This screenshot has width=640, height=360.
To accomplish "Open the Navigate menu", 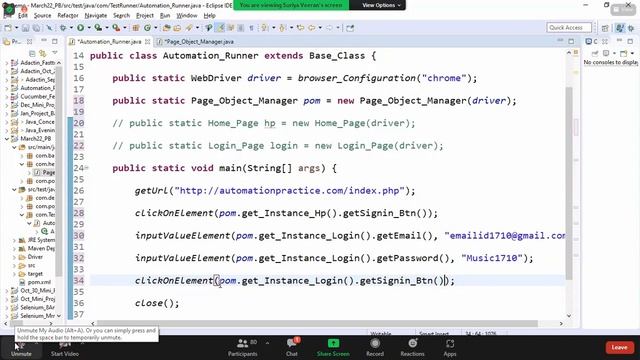I will 96,16.
